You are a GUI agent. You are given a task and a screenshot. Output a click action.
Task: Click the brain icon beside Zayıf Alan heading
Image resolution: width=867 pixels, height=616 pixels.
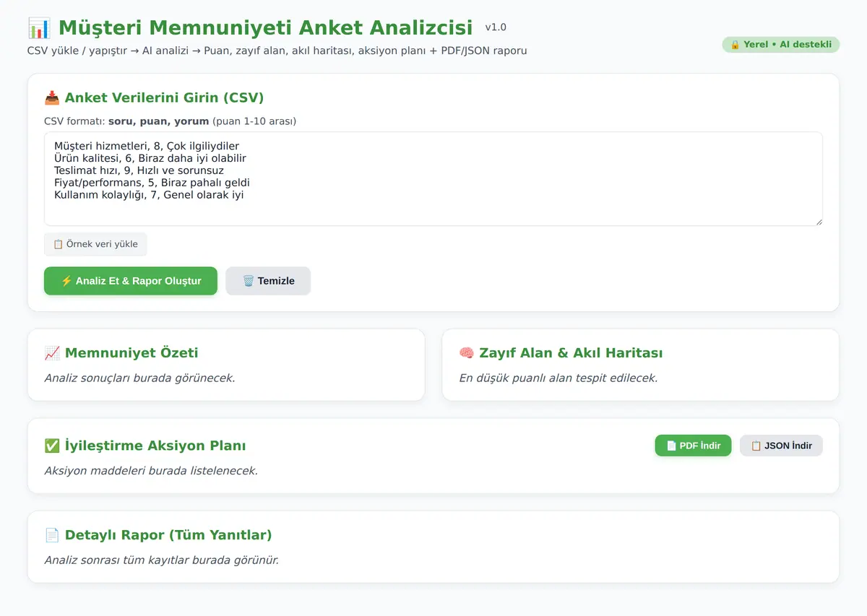(x=467, y=353)
